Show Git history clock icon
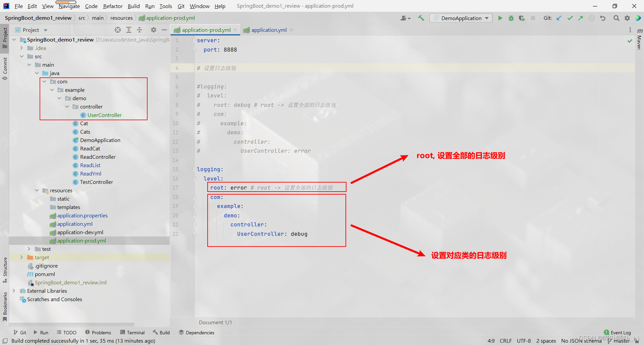Viewport: 644px width, 345px height. click(x=592, y=18)
